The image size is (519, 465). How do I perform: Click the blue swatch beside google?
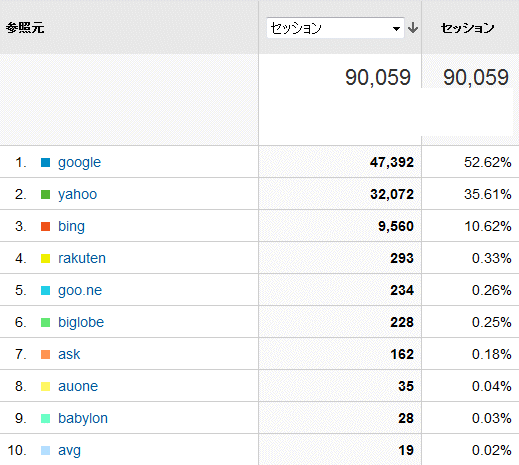[x=45, y=163]
